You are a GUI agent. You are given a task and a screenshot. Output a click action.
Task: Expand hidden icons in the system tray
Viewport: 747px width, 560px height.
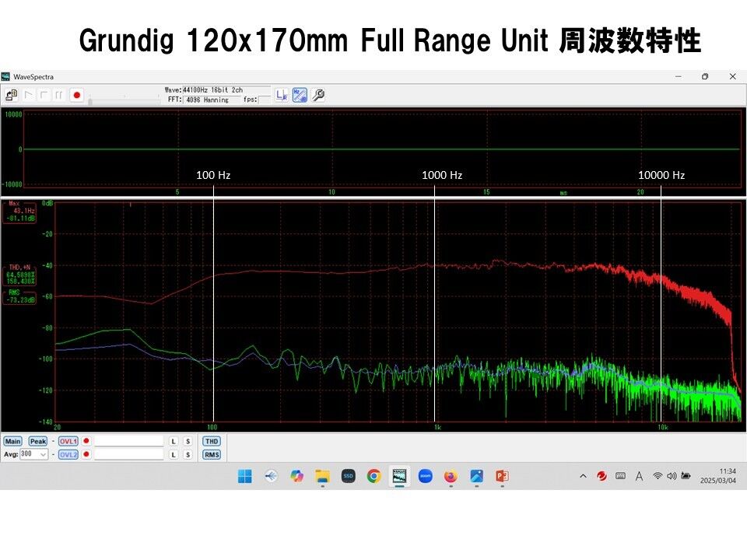click(582, 475)
